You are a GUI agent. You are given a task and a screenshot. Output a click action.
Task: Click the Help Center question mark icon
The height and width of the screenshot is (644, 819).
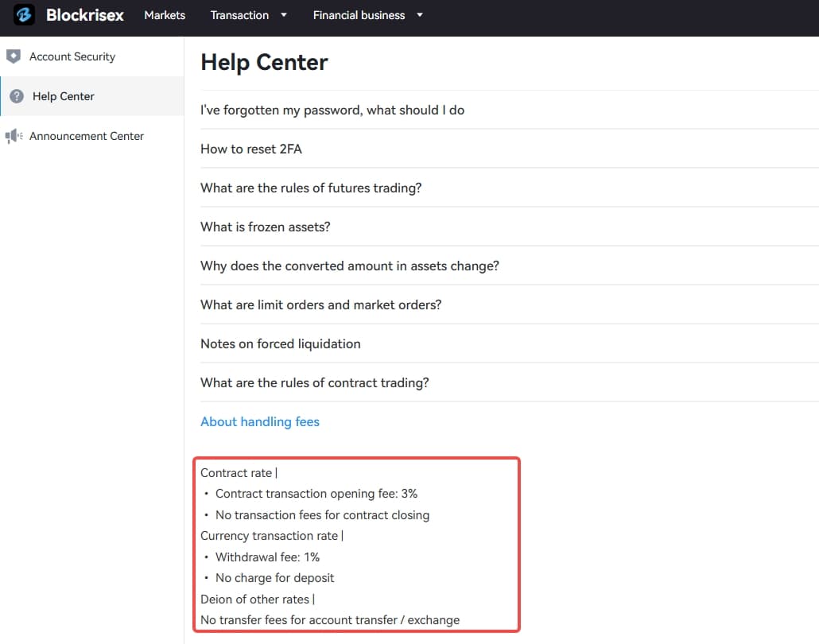pyautogui.click(x=17, y=96)
